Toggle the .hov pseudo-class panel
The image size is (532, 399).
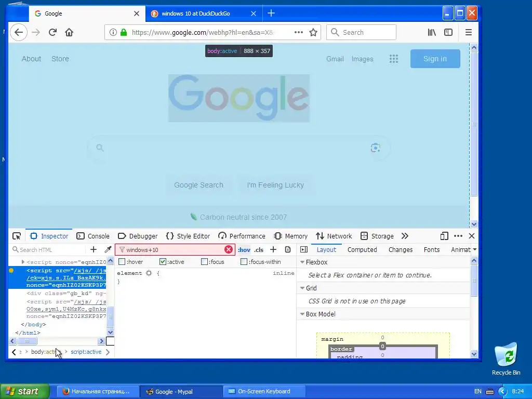click(244, 250)
